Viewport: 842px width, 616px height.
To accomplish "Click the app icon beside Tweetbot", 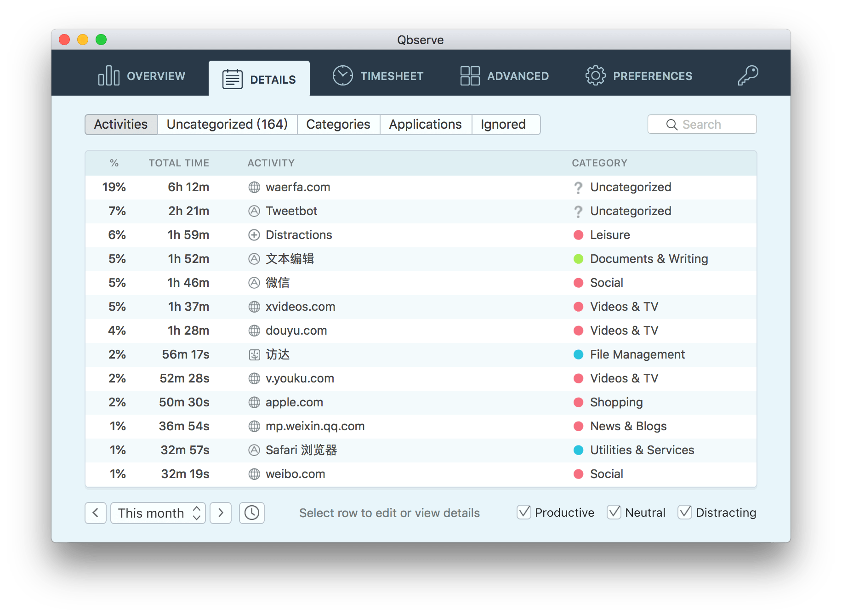I will coord(254,211).
